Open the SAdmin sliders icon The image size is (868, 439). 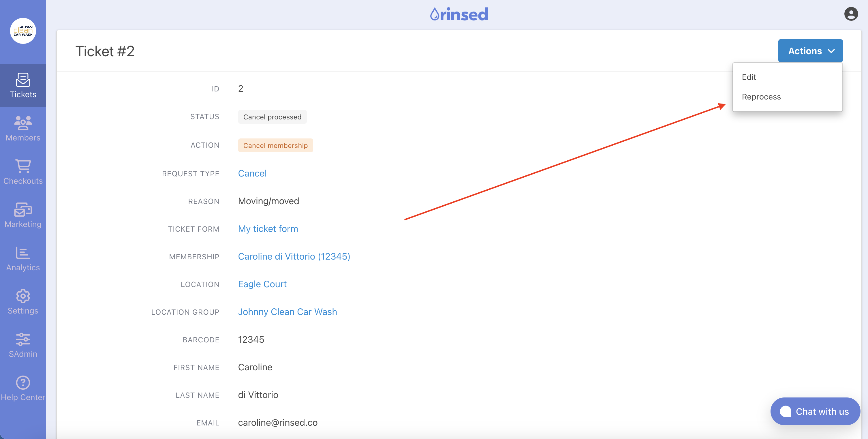[x=23, y=339]
